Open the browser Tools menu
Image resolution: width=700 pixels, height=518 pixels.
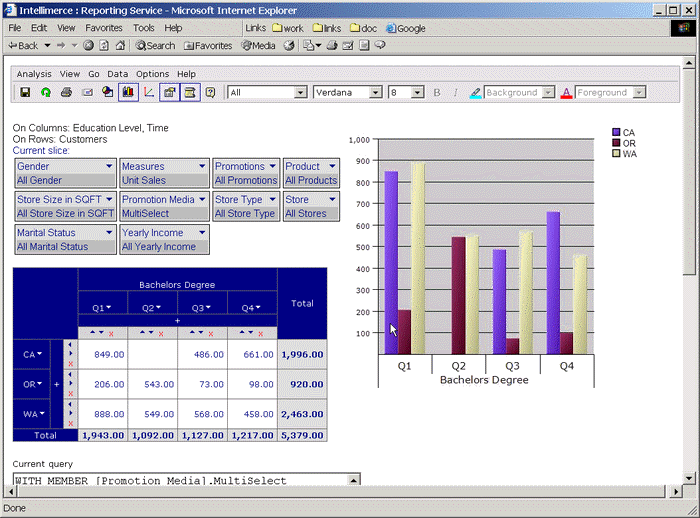[x=143, y=28]
